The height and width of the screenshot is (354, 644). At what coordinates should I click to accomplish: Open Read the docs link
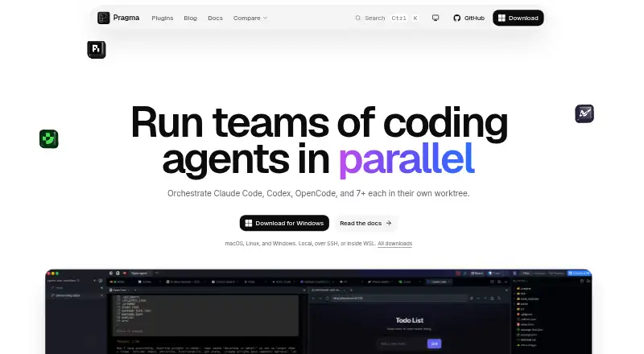[366, 223]
